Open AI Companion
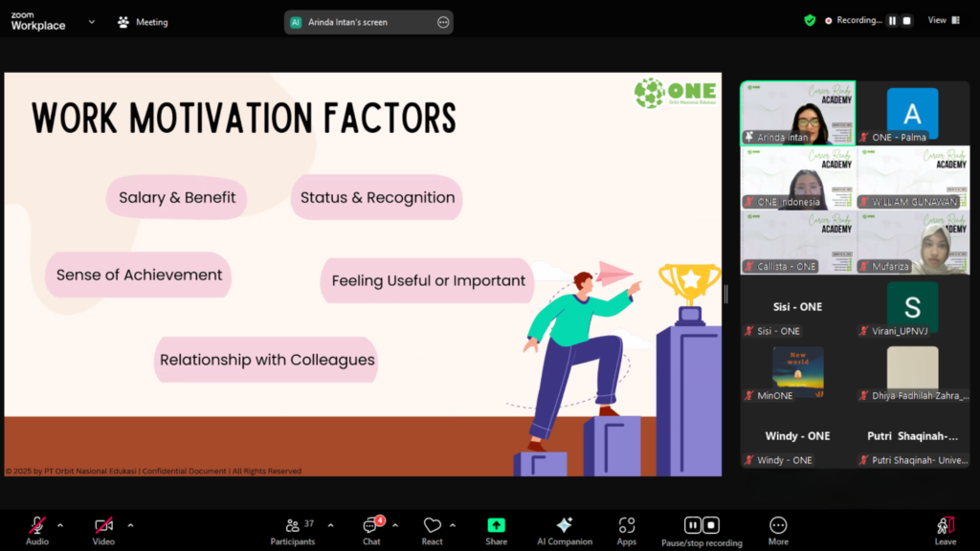Viewport: 980px width, 551px height. click(565, 530)
